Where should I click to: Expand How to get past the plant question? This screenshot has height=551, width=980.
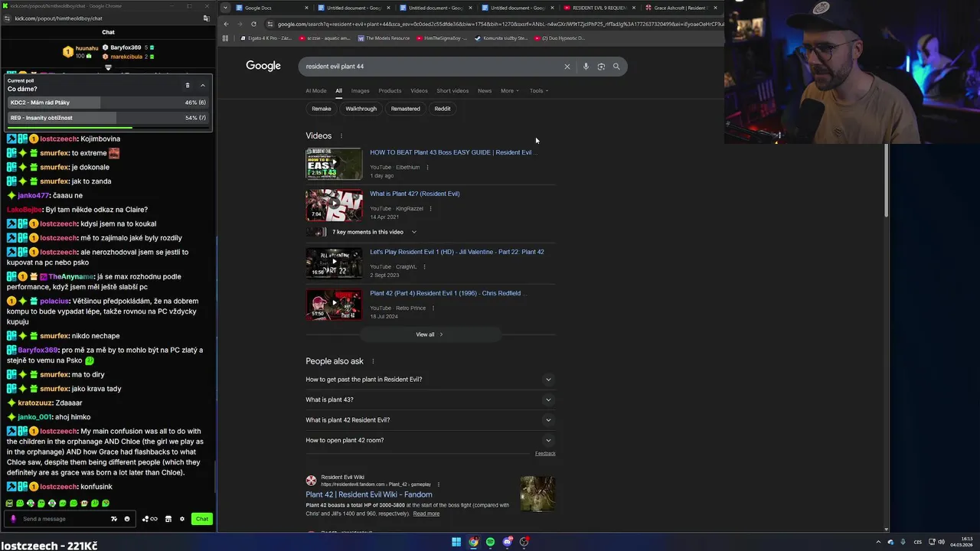429,380
